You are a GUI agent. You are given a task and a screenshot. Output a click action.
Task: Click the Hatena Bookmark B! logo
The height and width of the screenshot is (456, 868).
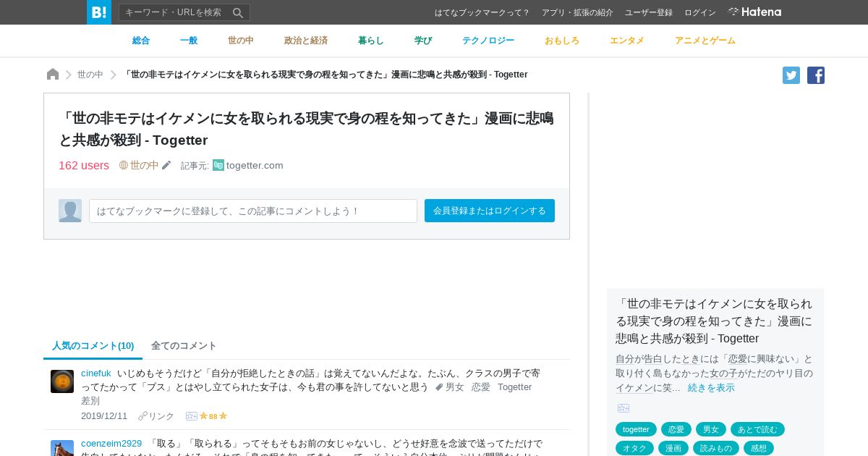pyautogui.click(x=99, y=12)
